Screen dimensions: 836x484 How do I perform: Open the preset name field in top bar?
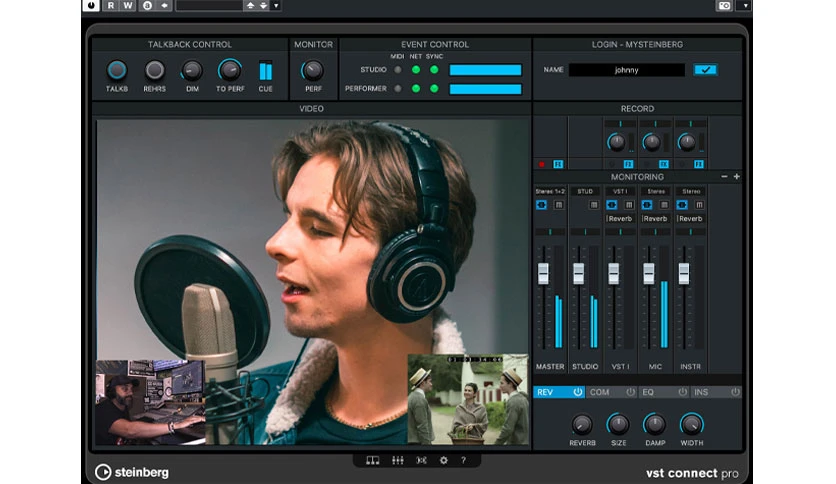(x=210, y=5)
